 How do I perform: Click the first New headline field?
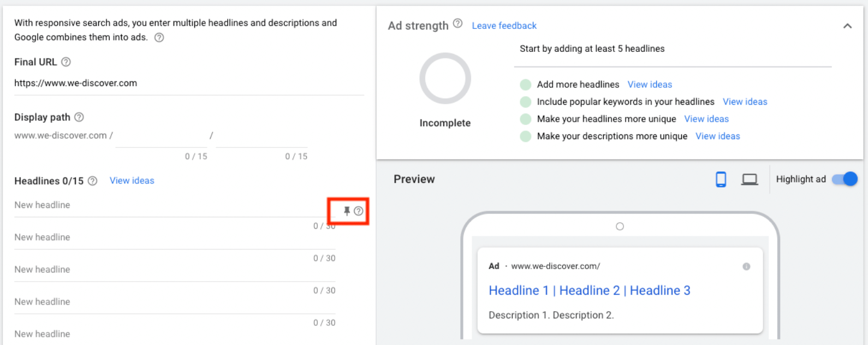tap(175, 206)
